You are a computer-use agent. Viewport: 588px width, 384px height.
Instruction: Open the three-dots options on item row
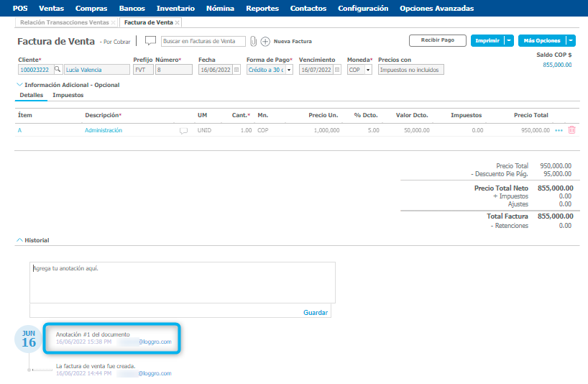tap(559, 130)
